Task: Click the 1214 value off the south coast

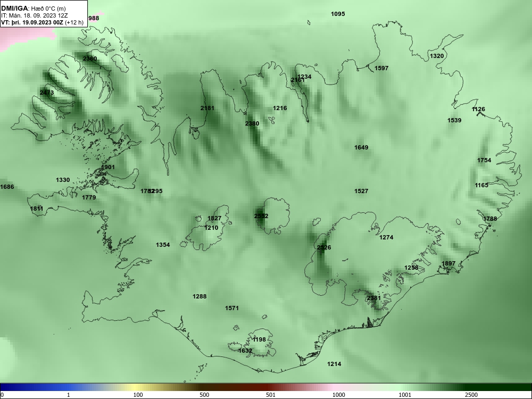Action: pyautogui.click(x=334, y=364)
